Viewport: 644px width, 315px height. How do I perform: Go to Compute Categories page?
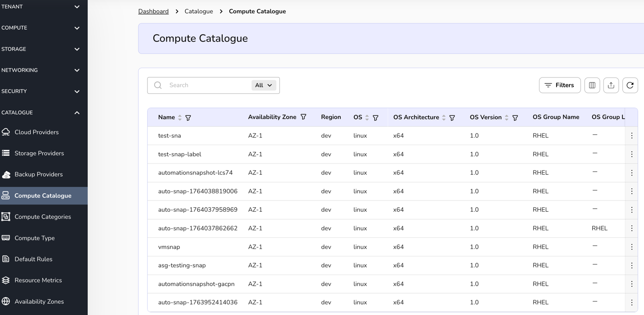(x=42, y=217)
